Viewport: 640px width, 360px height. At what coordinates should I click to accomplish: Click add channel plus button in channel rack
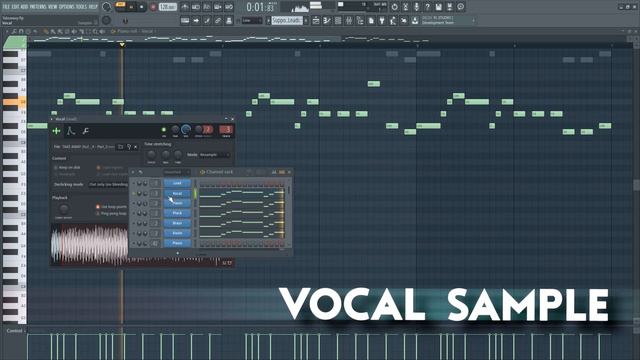click(x=178, y=253)
